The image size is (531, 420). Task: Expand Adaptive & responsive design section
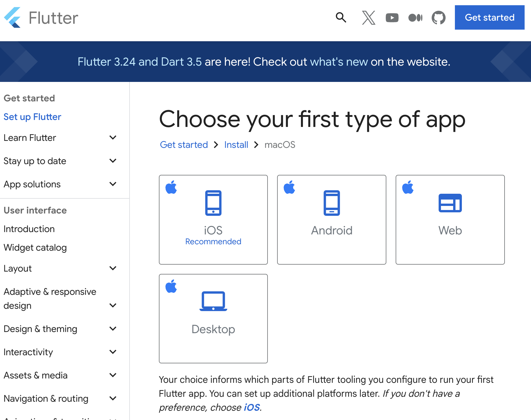[x=113, y=305]
